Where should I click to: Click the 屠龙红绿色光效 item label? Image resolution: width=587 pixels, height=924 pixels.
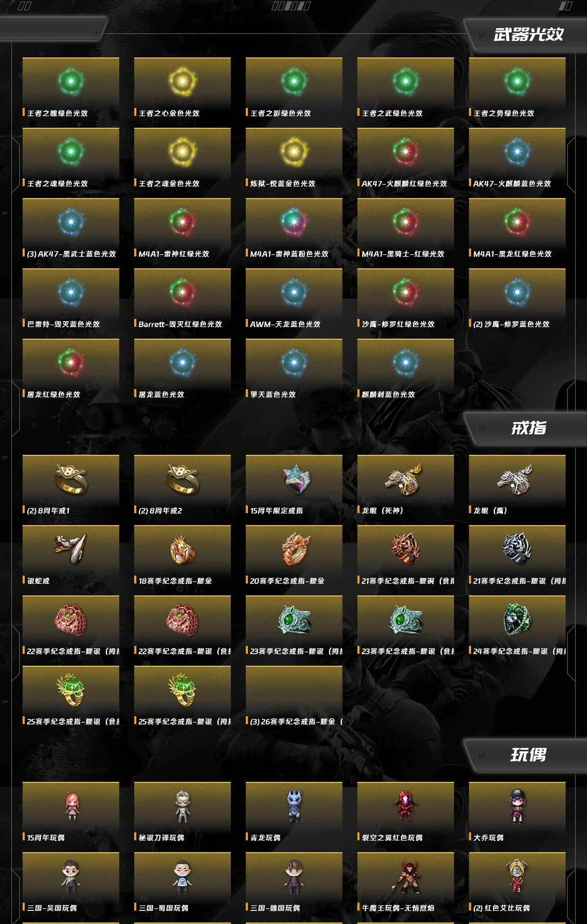tap(54, 395)
